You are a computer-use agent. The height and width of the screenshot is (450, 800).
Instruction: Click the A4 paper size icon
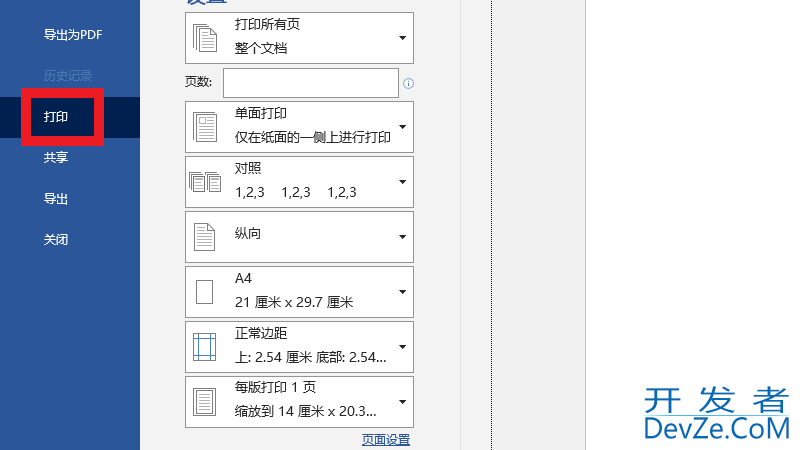[x=205, y=292]
